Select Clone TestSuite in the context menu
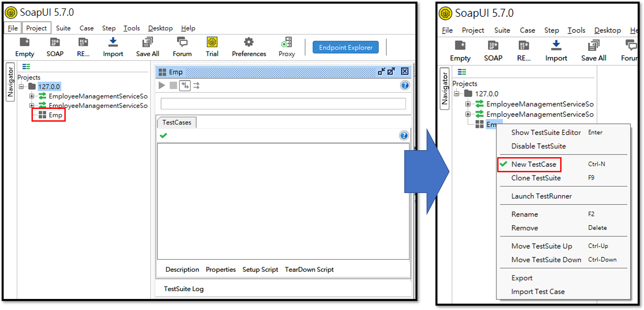 (536, 178)
